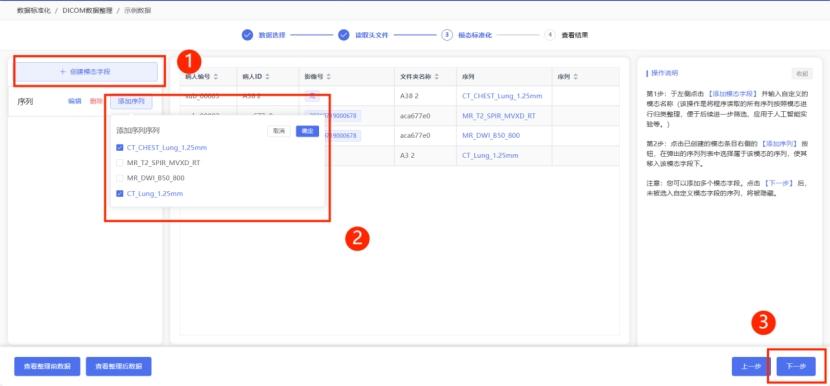830x386 pixels.
Task: Click 查看整理后数据 button
Action: point(119,366)
